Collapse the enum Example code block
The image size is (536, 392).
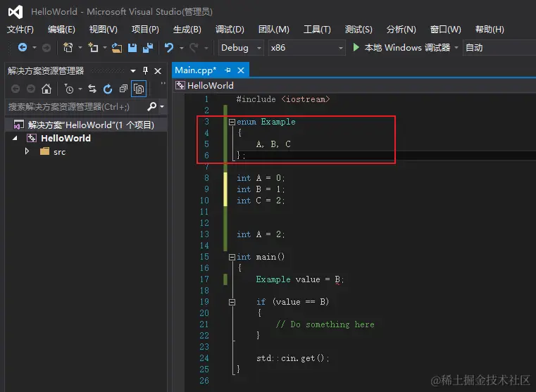pos(232,122)
